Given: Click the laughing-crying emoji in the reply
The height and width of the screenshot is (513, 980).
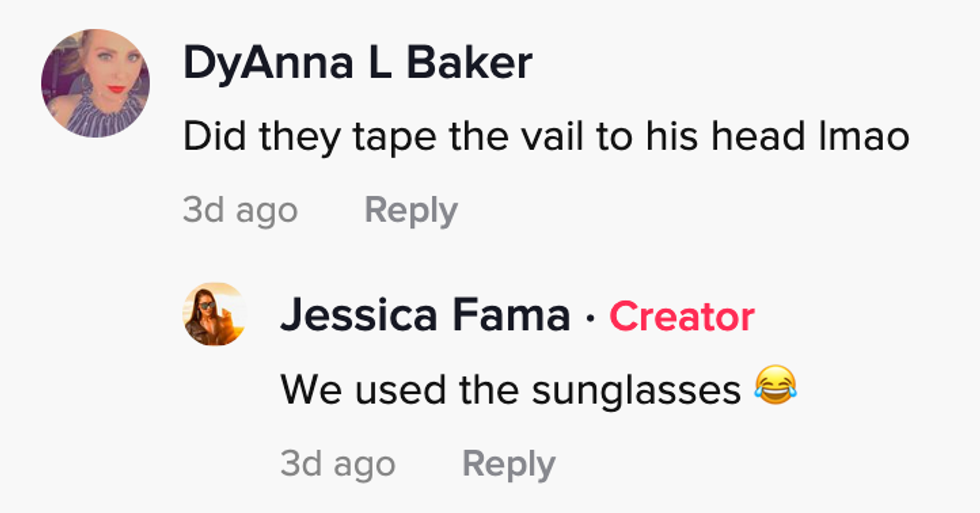Looking at the screenshot, I should click(774, 387).
